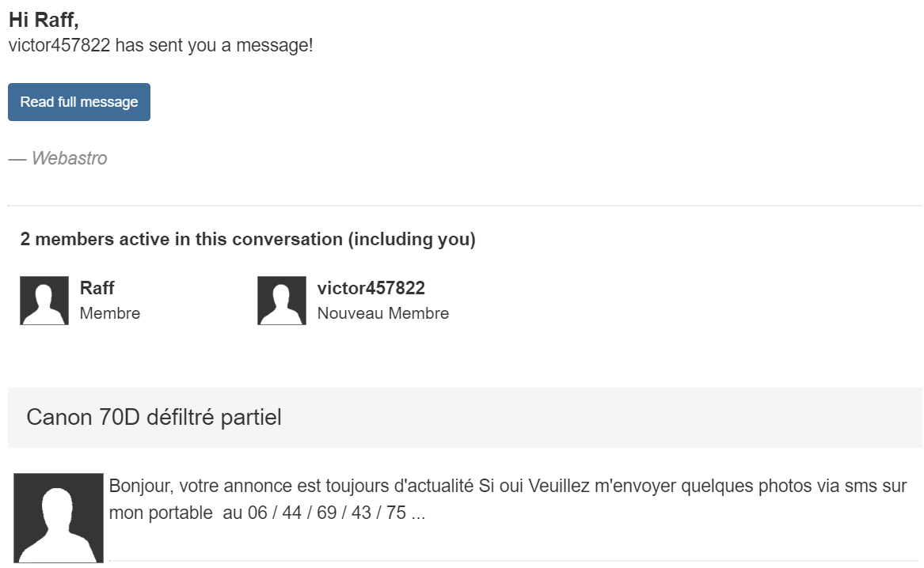Select the Nouveau Membre role label
This screenshot has height=568, width=924.
pos(382,313)
